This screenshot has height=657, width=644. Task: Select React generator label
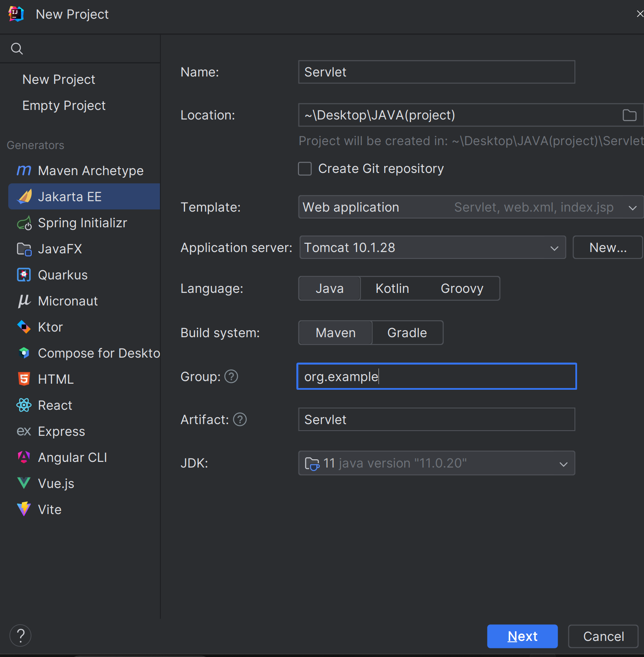(55, 405)
